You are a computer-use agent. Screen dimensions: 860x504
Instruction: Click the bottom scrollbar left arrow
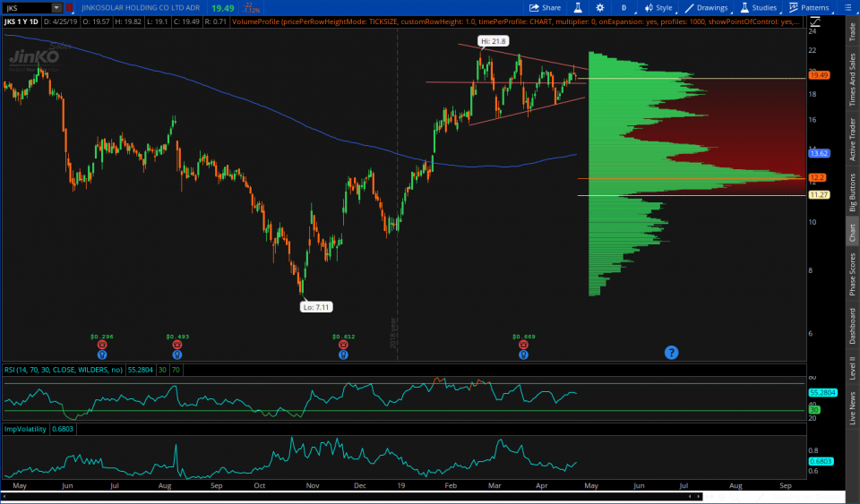(4, 496)
